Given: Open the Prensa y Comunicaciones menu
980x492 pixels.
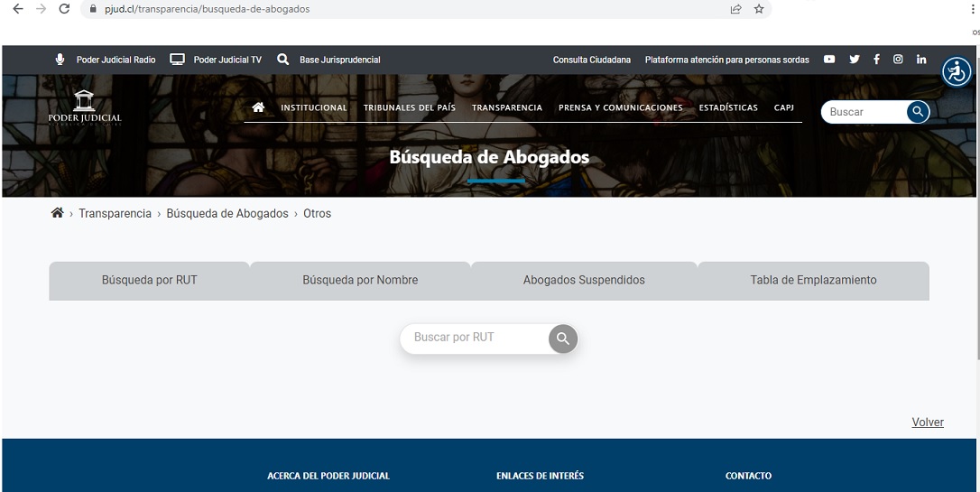Looking at the screenshot, I should [621, 107].
